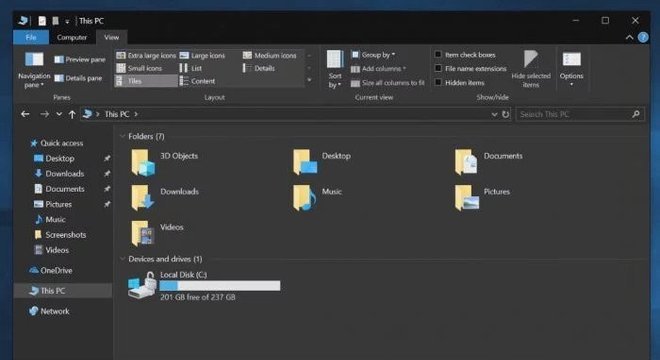Toggle the Preview pane
Viewport: 660px width, 360px height.
point(80,59)
